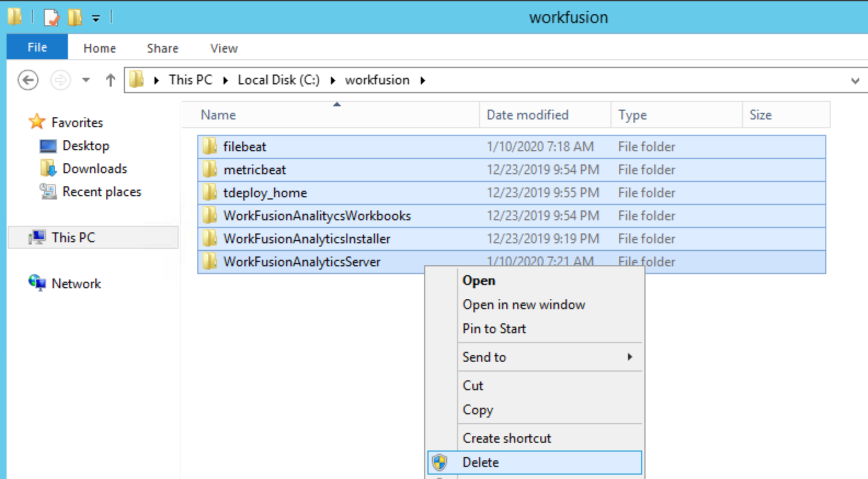Choose Copy from the context menu
Viewport: 868px width, 479px height.
pyautogui.click(x=535, y=410)
